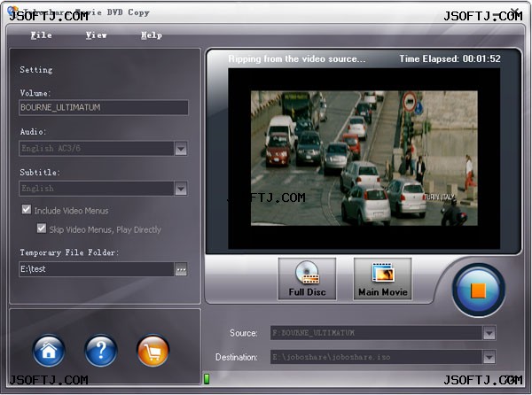Close the DVD Copy window
The width and height of the screenshot is (532, 395).
[515, 12]
